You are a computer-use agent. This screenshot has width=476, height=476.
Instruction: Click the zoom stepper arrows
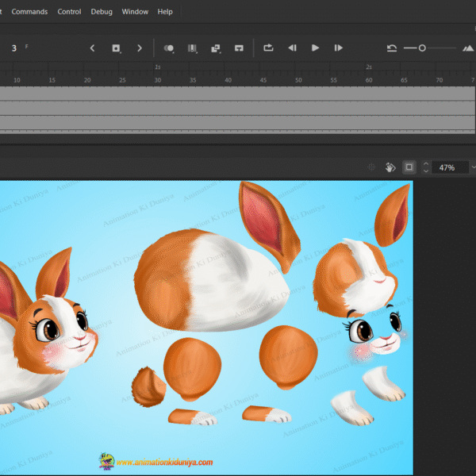tap(425, 167)
